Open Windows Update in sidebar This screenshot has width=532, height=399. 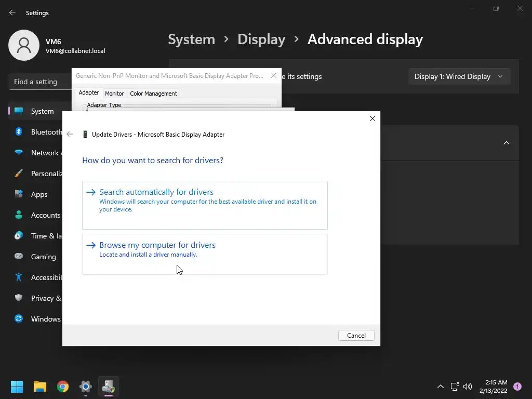pyautogui.click(x=36, y=319)
